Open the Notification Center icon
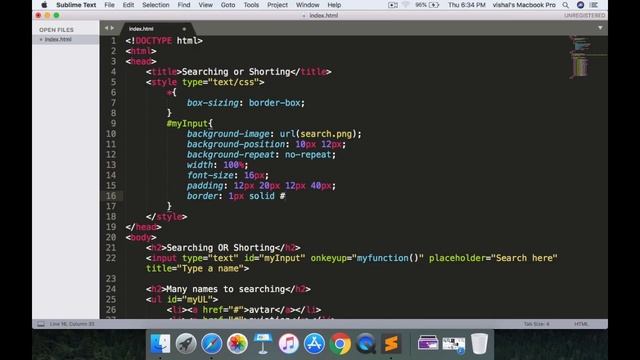The width and height of the screenshot is (640, 360). tap(594, 5)
